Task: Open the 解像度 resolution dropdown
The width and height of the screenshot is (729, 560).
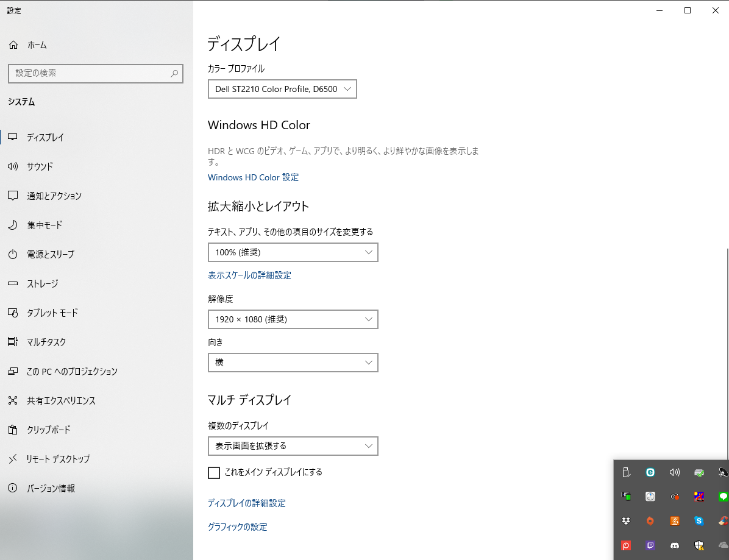Action: coord(293,319)
